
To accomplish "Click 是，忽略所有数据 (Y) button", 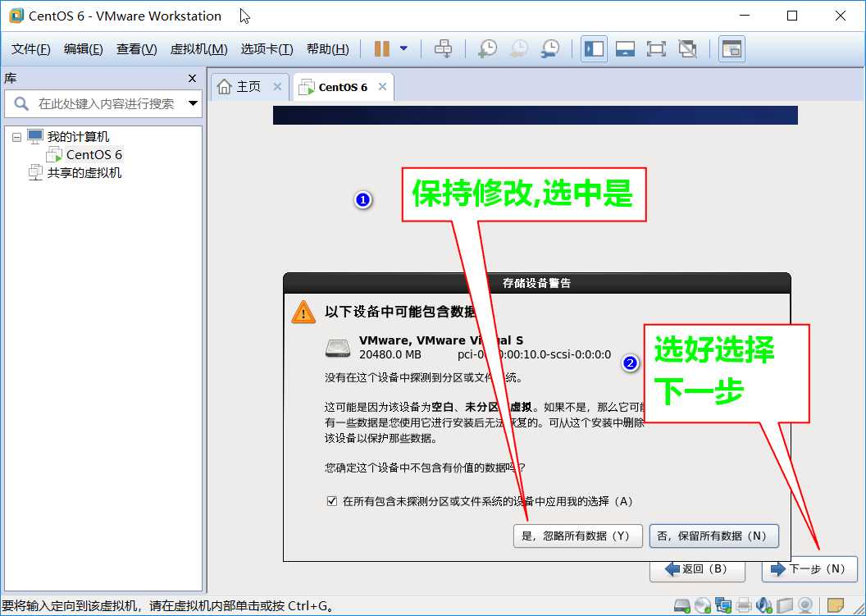I will (x=577, y=536).
